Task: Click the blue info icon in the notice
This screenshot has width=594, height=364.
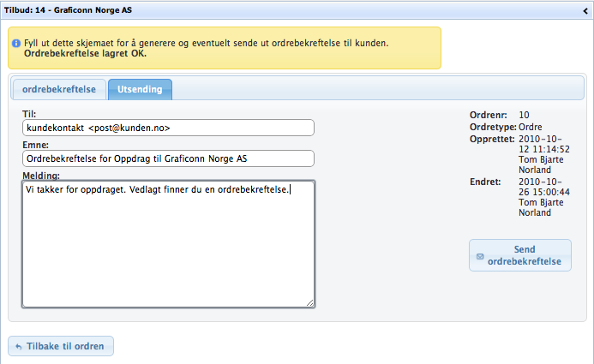Action: (15, 43)
